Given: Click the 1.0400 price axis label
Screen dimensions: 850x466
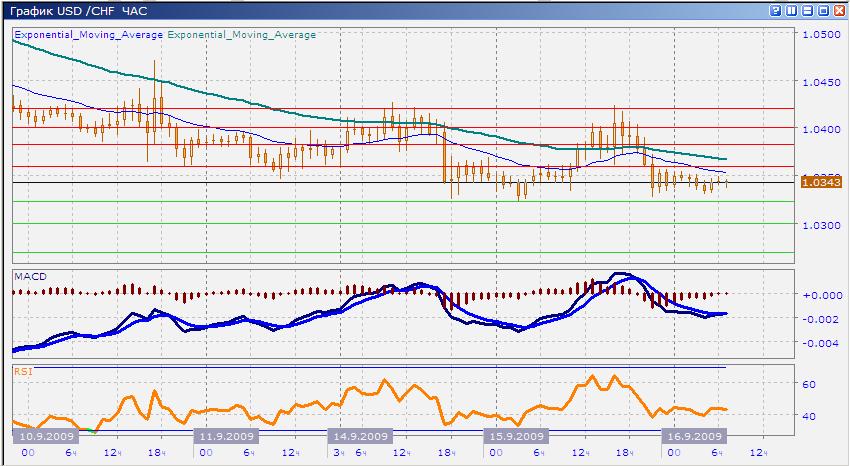Looking at the screenshot, I should click(x=820, y=129).
